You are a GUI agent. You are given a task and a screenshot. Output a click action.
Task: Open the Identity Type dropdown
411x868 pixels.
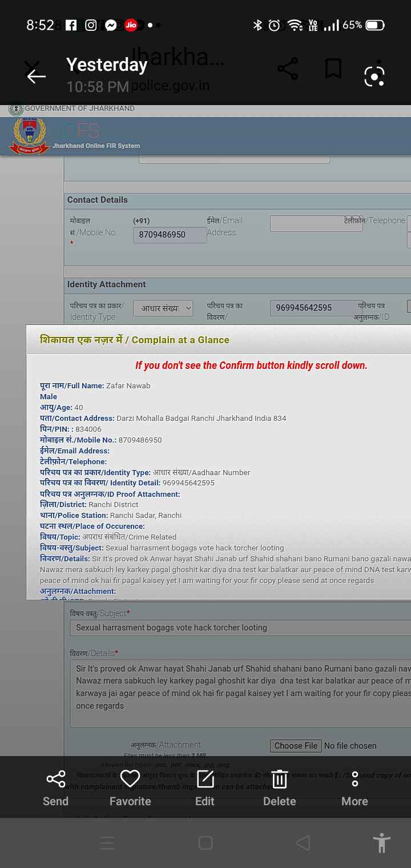click(x=163, y=308)
